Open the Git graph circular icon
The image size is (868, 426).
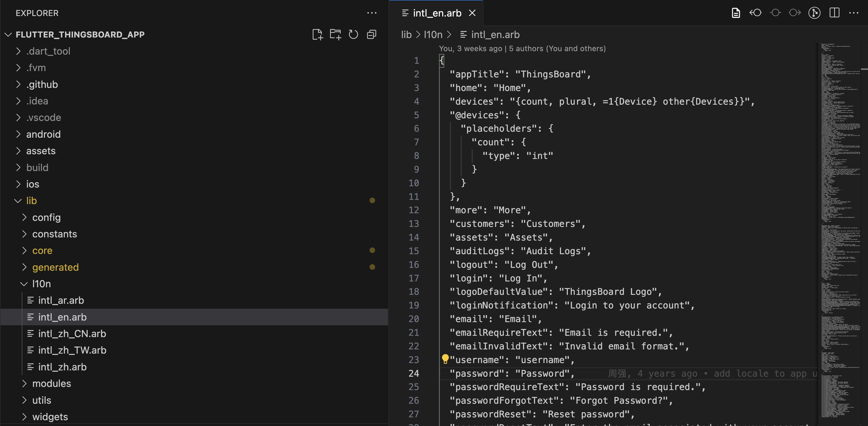coord(814,13)
